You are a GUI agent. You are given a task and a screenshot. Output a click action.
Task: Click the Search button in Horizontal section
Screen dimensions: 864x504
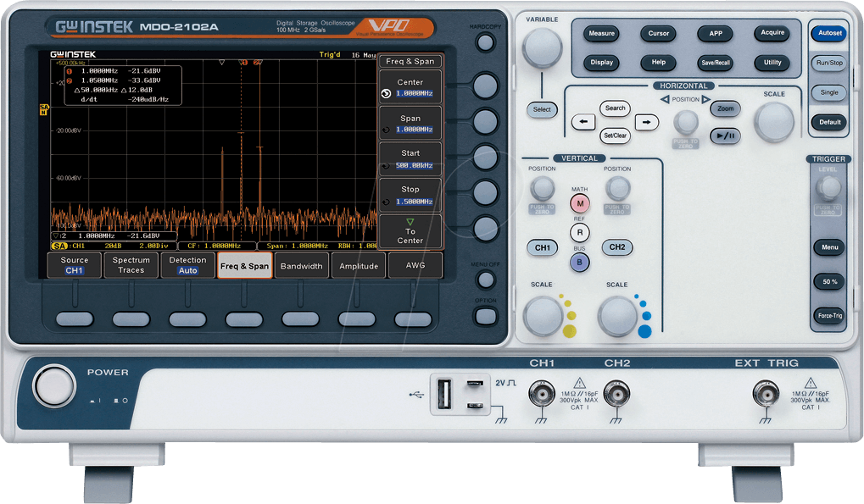click(x=615, y=108)
